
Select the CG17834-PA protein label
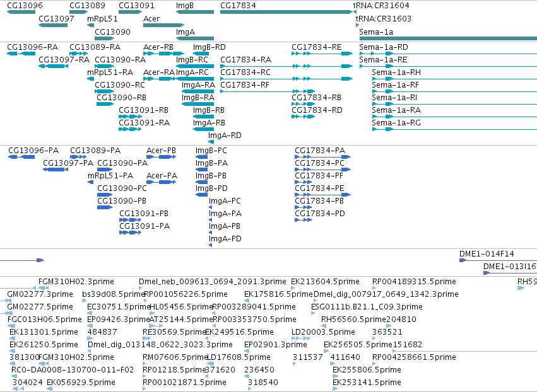click(320, 150)
